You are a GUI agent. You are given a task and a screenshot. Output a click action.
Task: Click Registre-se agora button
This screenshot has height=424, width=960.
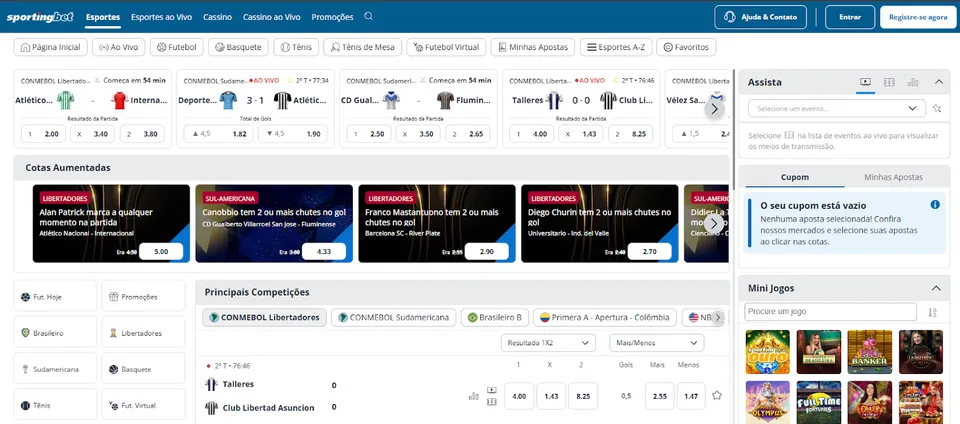coord(918,17)
